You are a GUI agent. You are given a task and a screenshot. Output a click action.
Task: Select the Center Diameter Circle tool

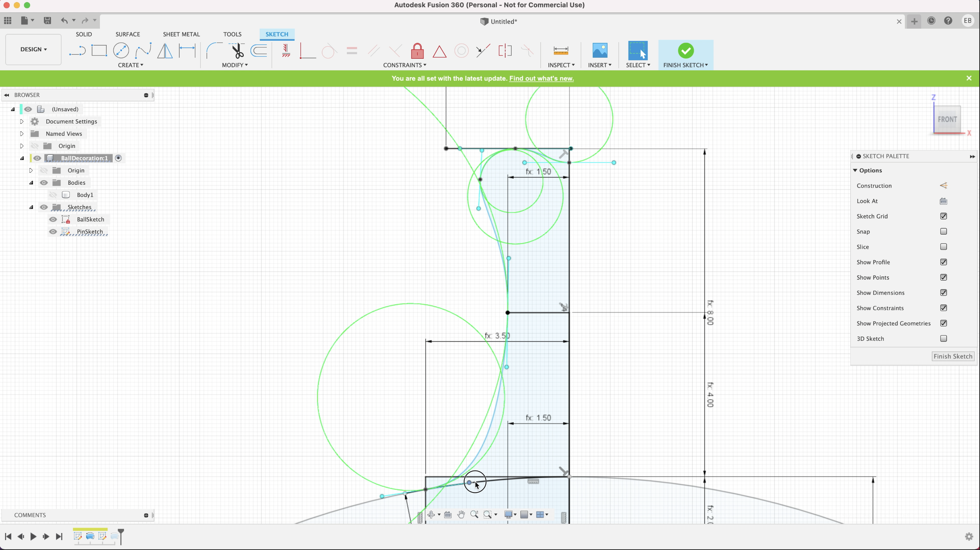(121, 51)
